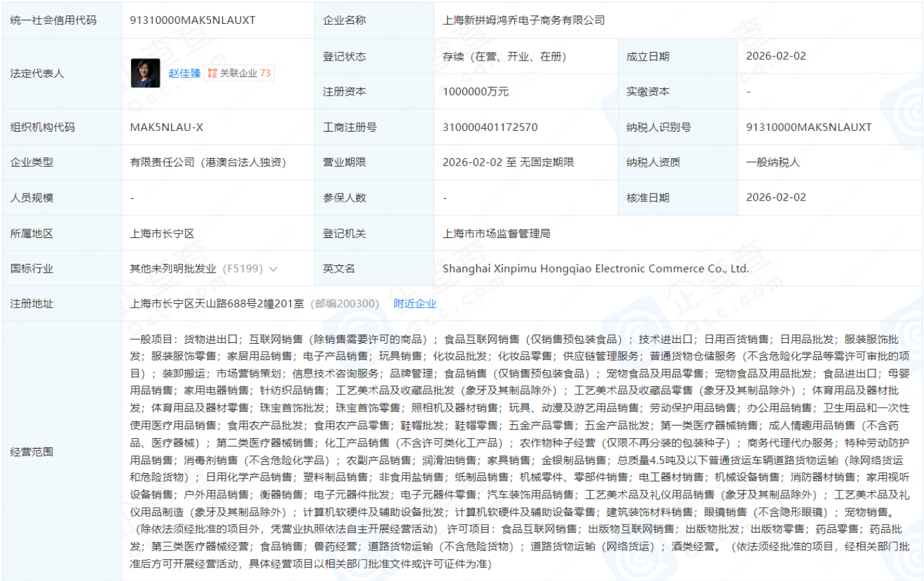Select registered capital 1000000万元
The width and height of the screenshot is (924, 581).
click(475, 91)
